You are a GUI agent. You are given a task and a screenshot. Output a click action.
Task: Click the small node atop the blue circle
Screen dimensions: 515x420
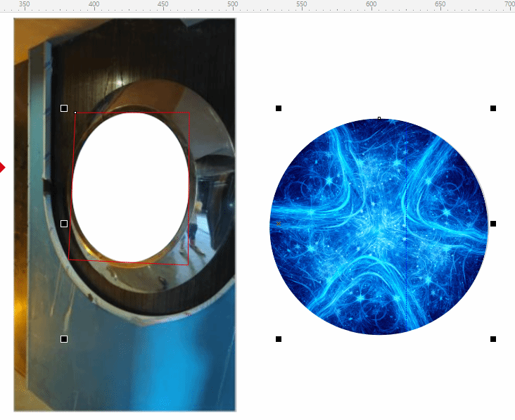[379, 118]
